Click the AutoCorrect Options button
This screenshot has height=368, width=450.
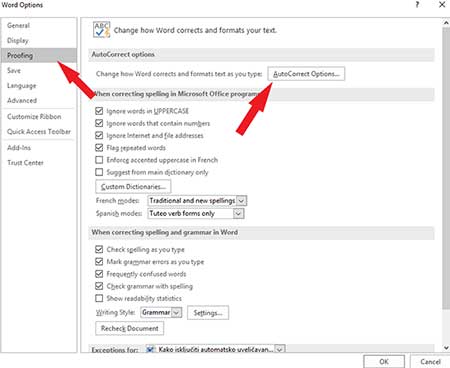[306, 74]
